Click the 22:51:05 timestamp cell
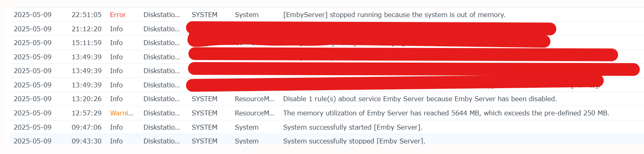This screenshot has width=644, height=154. point(86,15)
